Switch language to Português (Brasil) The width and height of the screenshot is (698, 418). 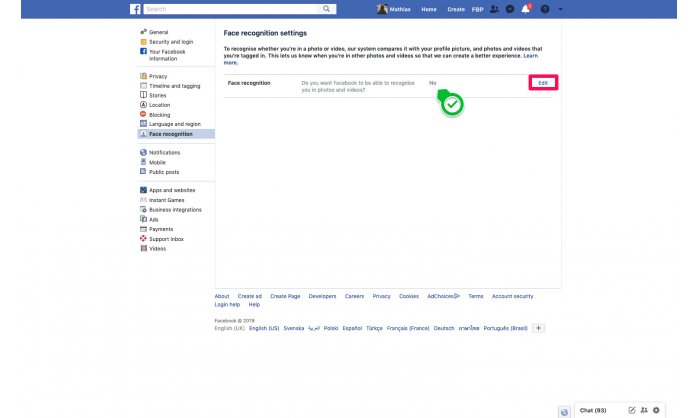pyautogui.click(x=505, y=328)
